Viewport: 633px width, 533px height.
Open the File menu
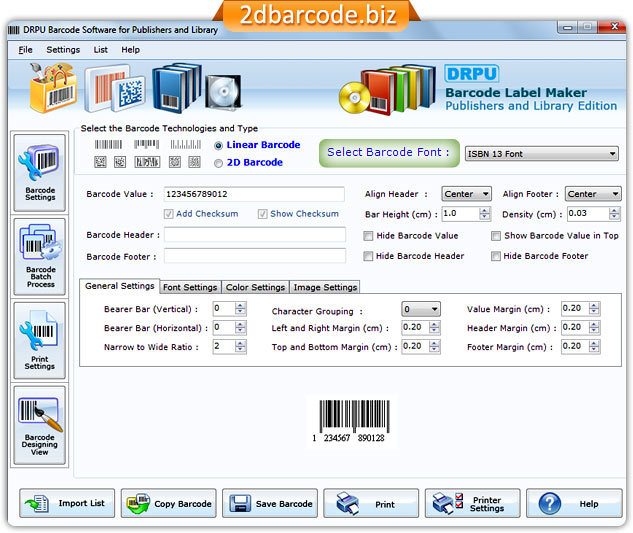click(x=25, y=50)
